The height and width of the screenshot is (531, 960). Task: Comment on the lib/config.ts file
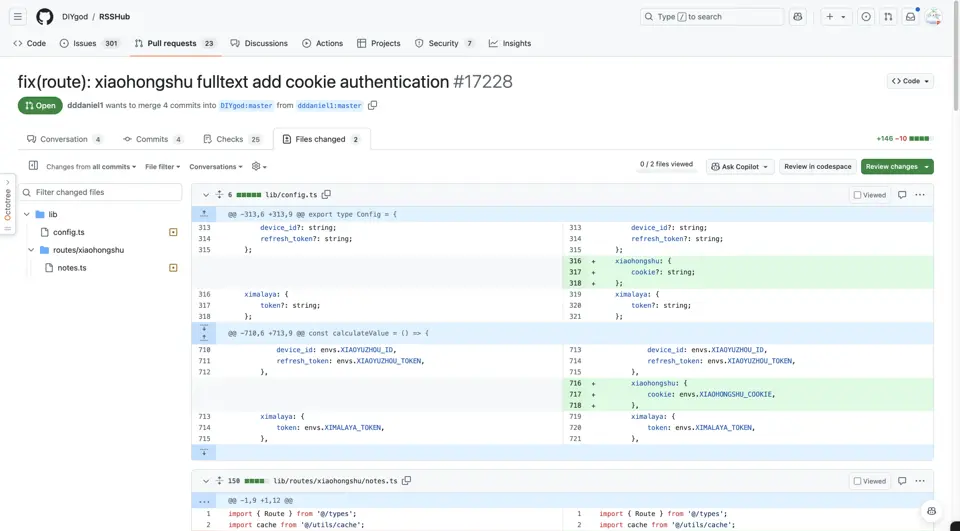tap(902, 195)
